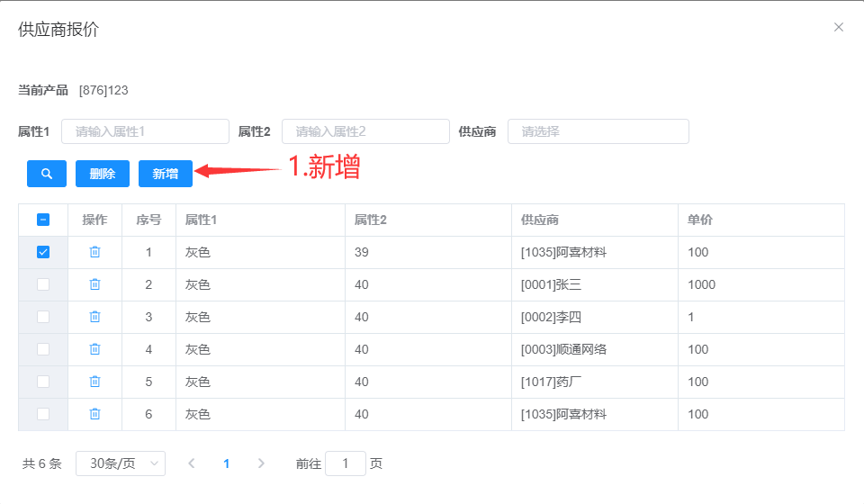Check the checkbox for row 2
Screen dimensions: 864x504
pyautogui.click(x=43, y=284)
